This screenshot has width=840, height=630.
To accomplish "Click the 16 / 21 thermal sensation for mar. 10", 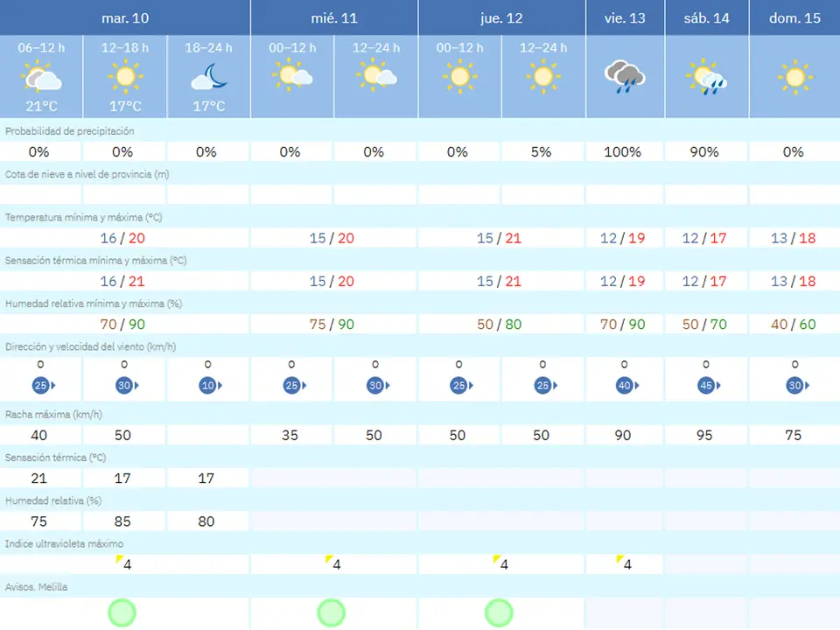I will (122, 281).
